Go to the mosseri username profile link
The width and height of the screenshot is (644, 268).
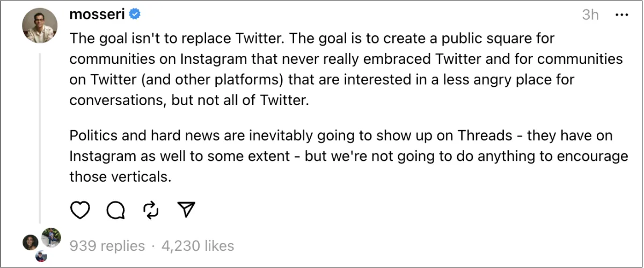click(97, 15)
